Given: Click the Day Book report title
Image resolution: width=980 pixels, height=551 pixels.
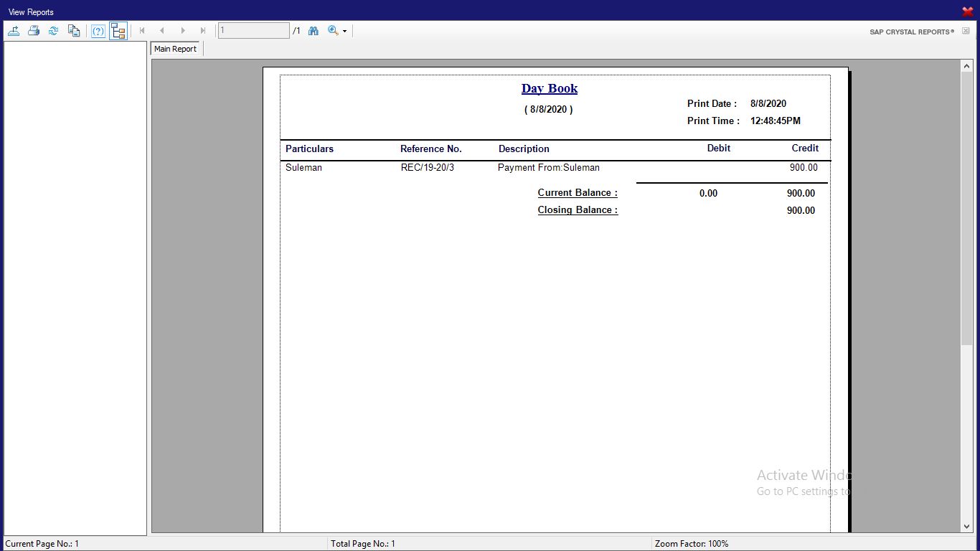Looking at the screenshot, I should pos(550,88).
